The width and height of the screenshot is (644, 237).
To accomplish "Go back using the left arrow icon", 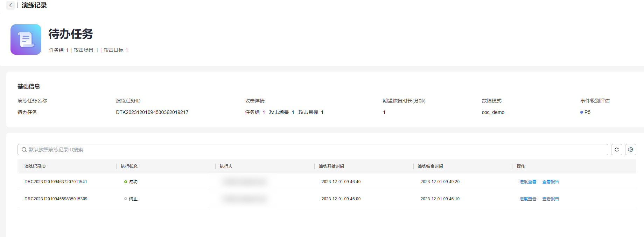I will click(10, 5).
